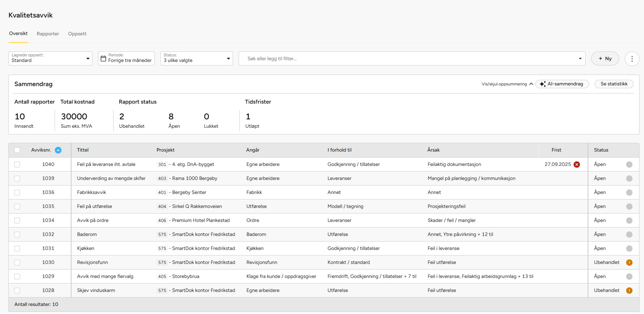Screen dimensions: 644x314
Task: Click the grey status circle on row 1040
Action: (x=629, y=165)
